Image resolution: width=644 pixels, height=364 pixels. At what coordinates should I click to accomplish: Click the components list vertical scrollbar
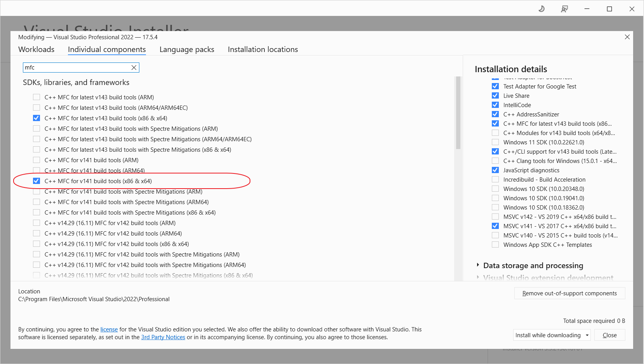point(458,113)
